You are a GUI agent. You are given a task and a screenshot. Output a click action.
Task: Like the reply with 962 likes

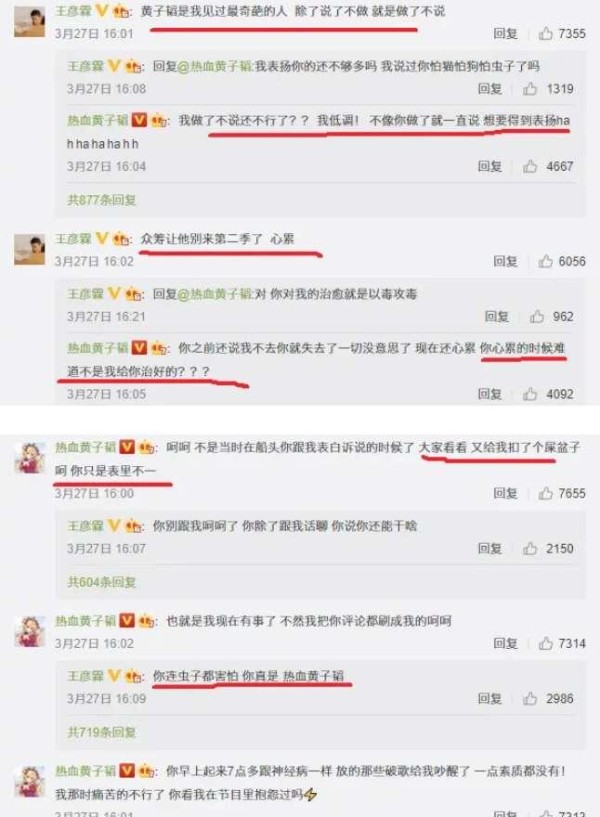[x=536, y=316]
